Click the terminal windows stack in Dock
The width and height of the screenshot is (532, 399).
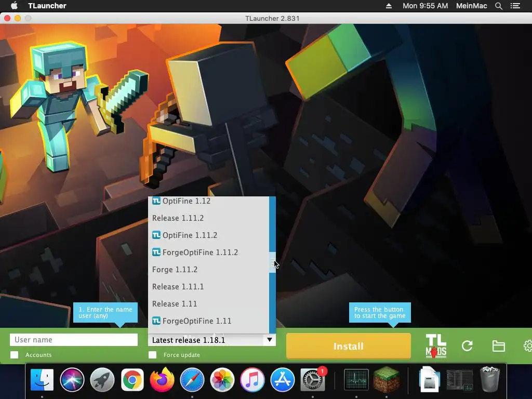(x=459, y=380)
